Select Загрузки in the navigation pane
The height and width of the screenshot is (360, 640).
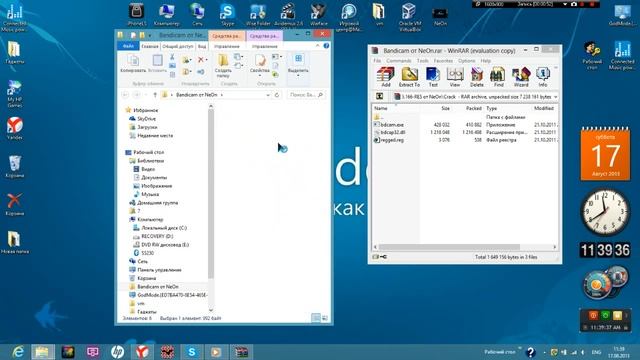[147, 127]
